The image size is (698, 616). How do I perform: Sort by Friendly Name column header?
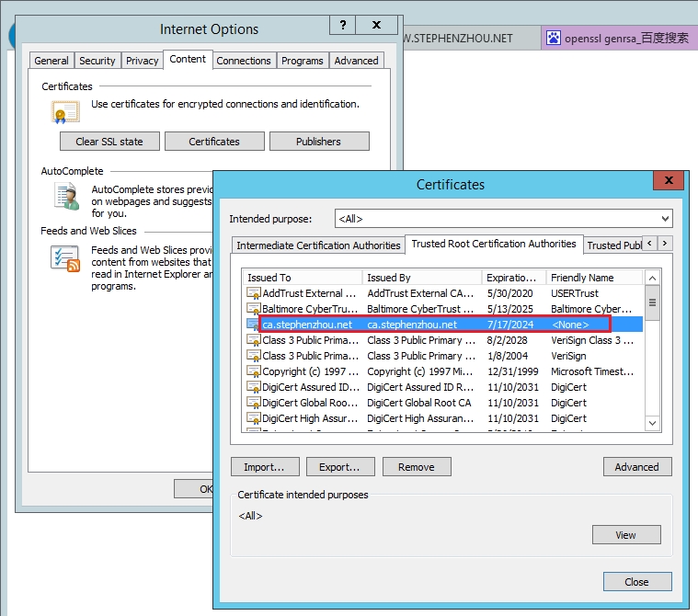click(595, 278)
